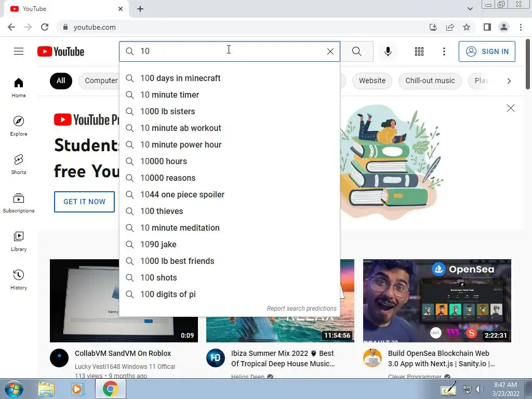
Task: Open a new browser tab
Action: click(140, 9)
